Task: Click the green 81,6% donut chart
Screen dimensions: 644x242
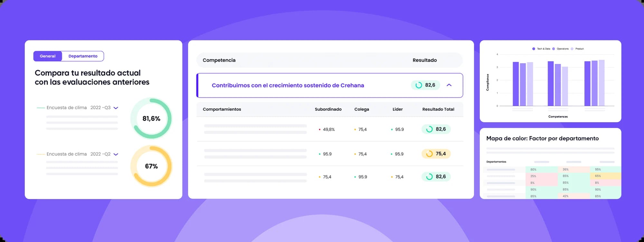Action: pyautogui.click(x=151, y=118)
